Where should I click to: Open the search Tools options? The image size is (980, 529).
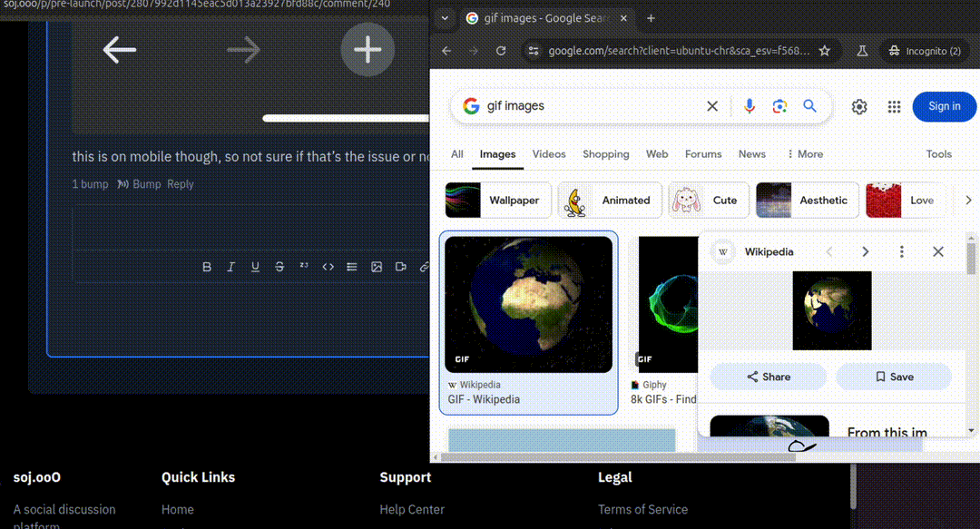[939, 154]
